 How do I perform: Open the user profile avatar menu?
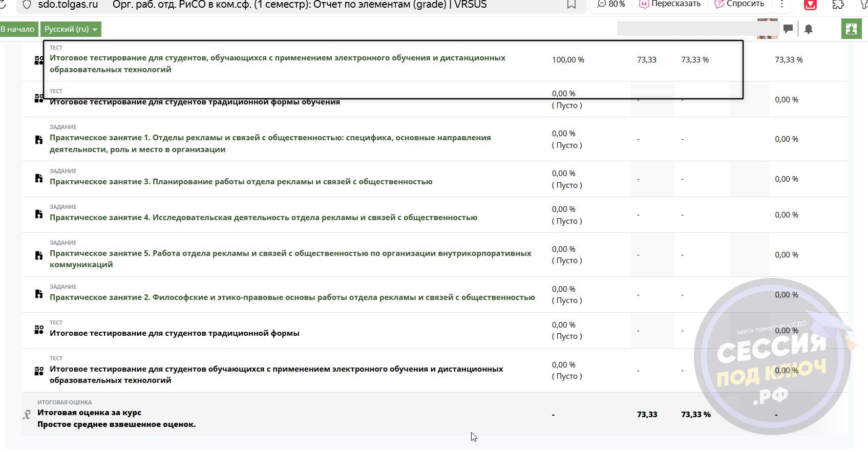(x=767, y=29)
